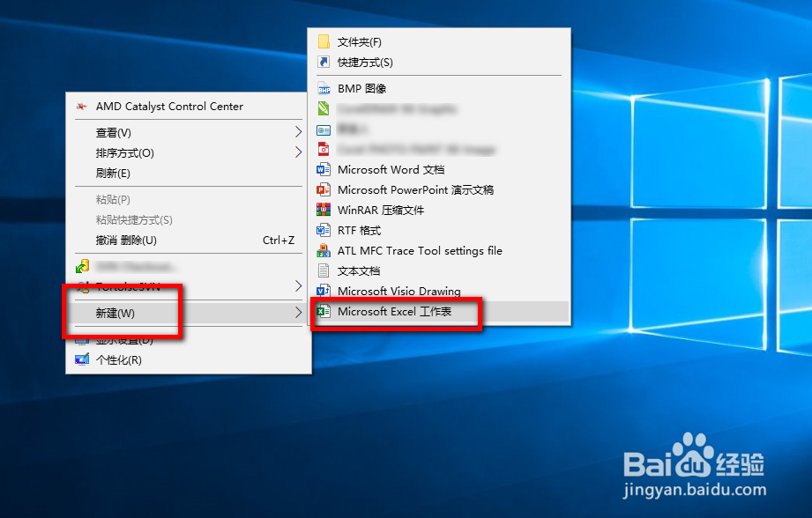Create Microsoft Excel 工作表

point(439,312)
